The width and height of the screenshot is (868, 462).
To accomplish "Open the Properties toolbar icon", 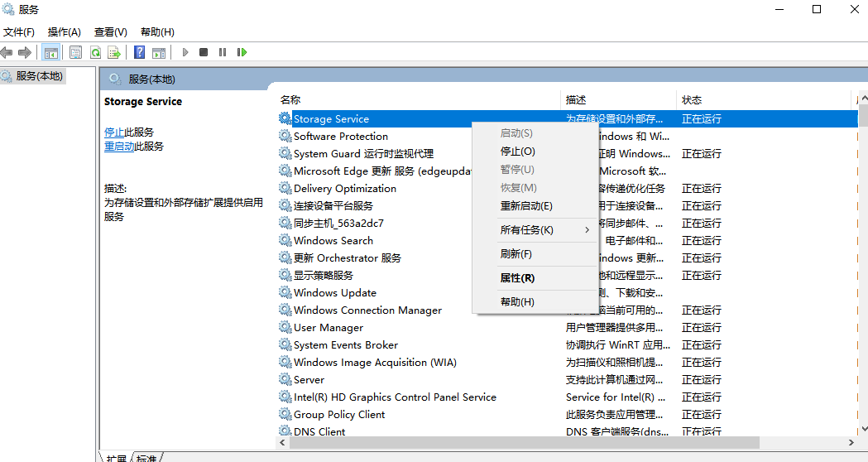I will click(76, 53).
